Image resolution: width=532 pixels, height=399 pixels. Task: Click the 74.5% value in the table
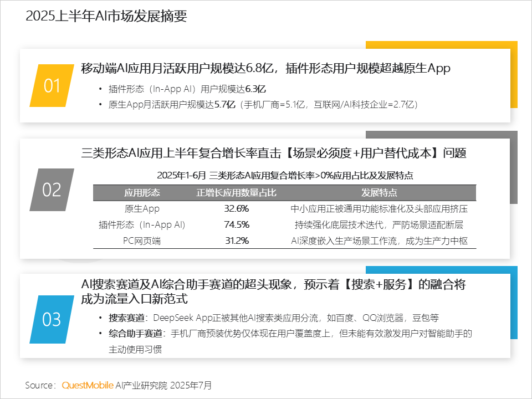(x=237, y=225)
